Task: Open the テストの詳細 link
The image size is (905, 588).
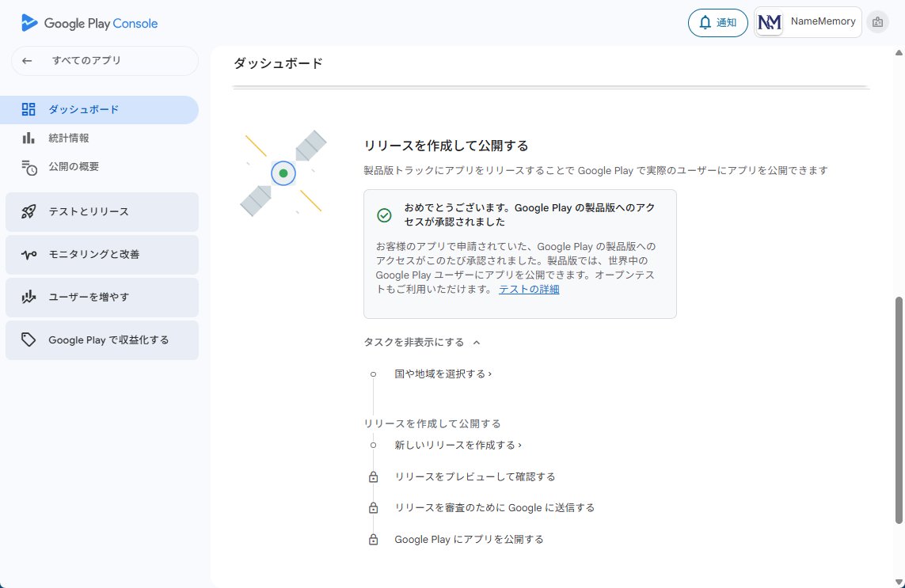Action: pos(529,289)
